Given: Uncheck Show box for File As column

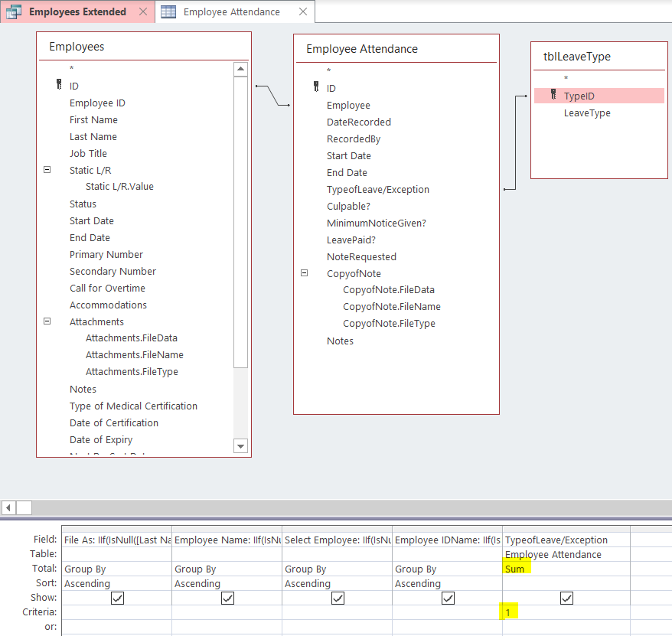Looking at the screenshot, I should pos(117,598).
